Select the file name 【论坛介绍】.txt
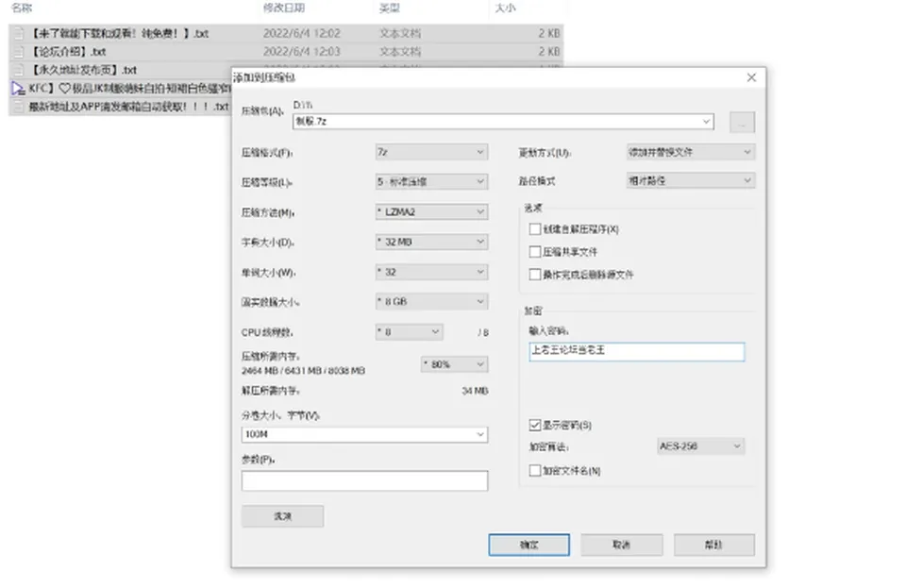906x588 pixels. coord(68,51)
